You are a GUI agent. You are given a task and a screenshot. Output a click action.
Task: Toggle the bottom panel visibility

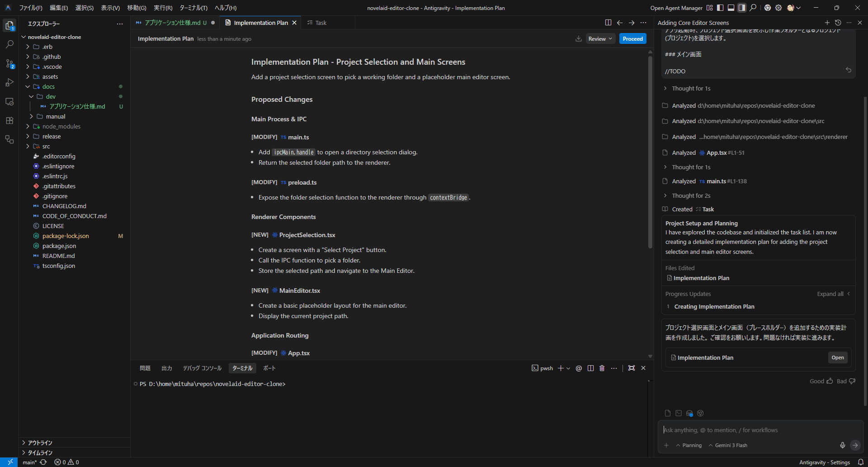pyautogui.click(x=731, y=8)
